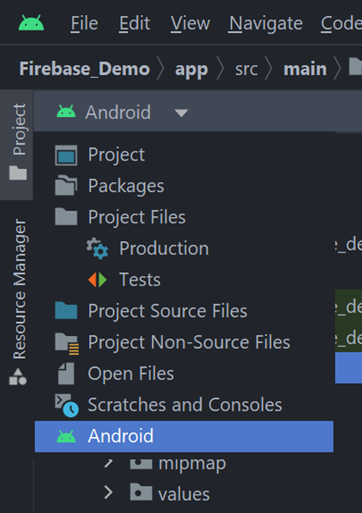
Task: Open the Android view selector dropdown arrow
Action: (x=181, y=113)
